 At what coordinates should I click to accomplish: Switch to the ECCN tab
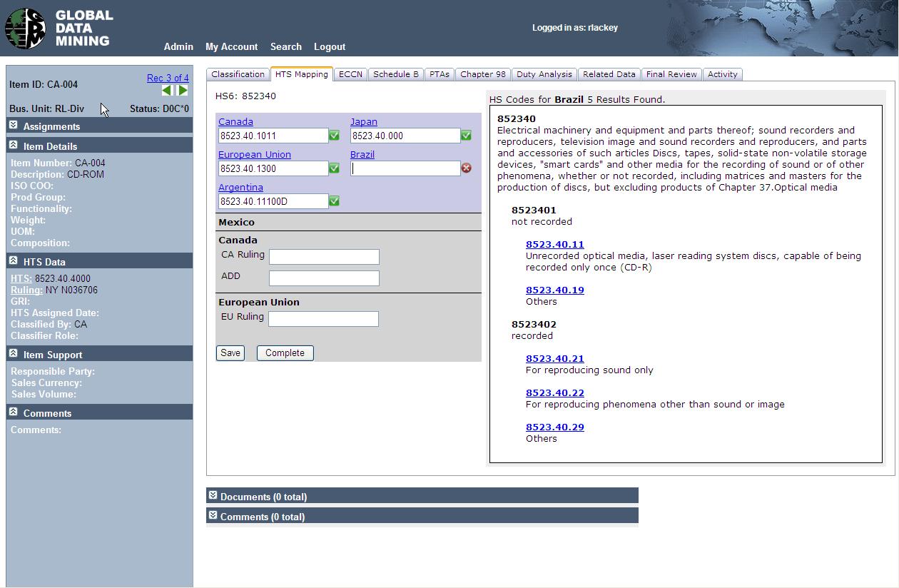350,74
